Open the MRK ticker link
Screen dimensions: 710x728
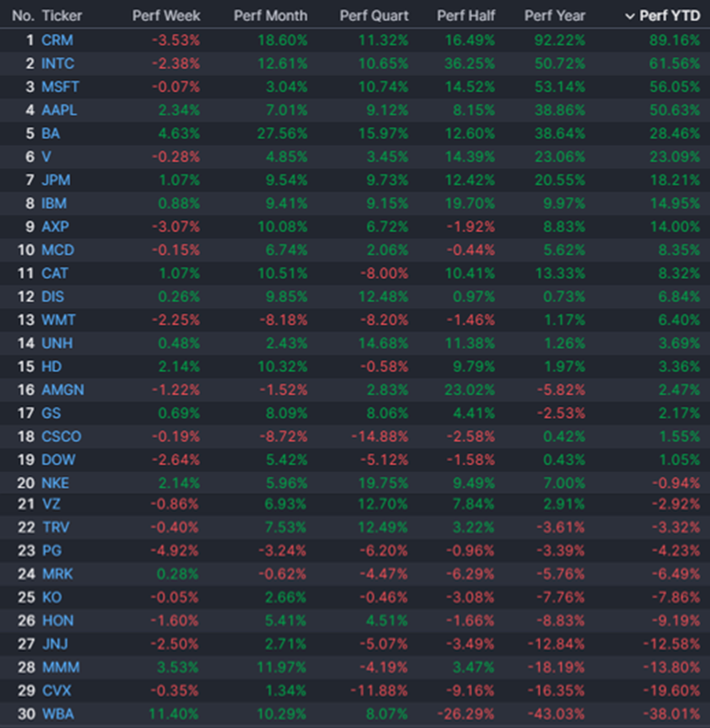[x=58, y=574]
